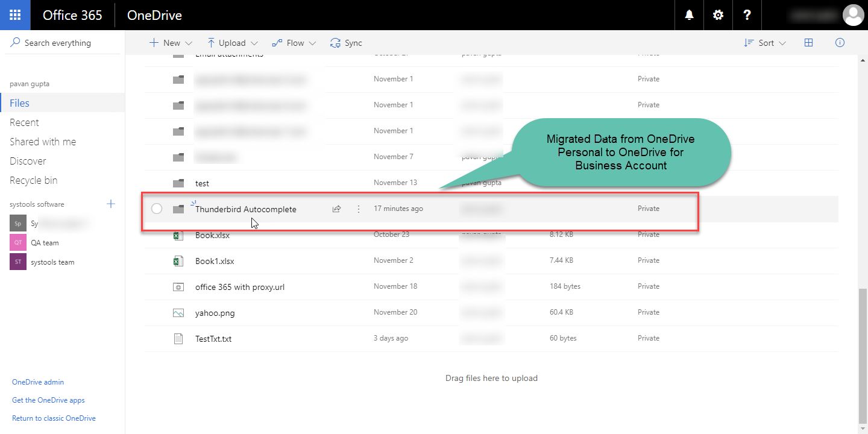Open settings gear in header
The height and width of the screenshot is (434, 868).
[718, 15]
